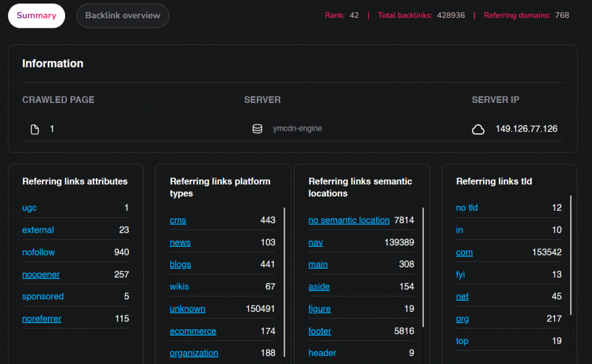The width and height of the screenshot is (592, 364).
Task: Open the sponsored attribute link
Action: tap(43, 297)
